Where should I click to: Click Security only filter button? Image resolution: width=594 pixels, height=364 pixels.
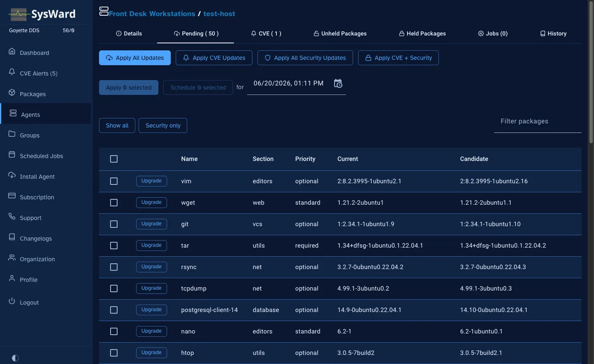[x=163, y=126]
